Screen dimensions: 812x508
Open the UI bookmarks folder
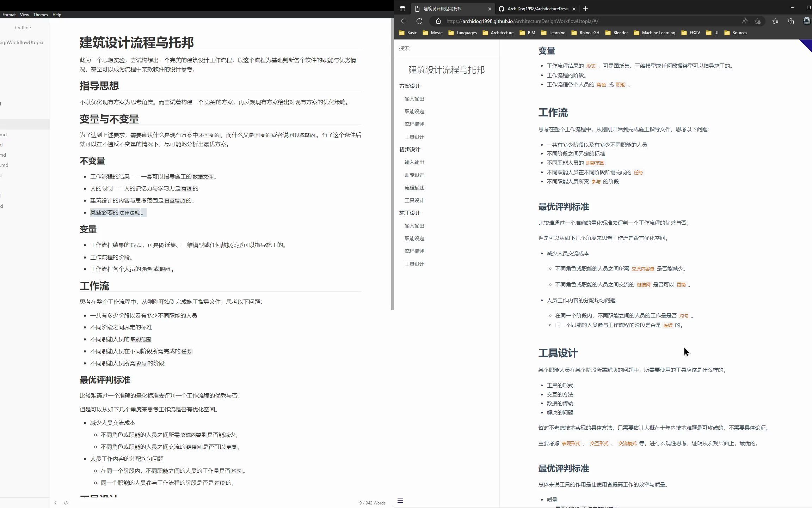(712, 33)
